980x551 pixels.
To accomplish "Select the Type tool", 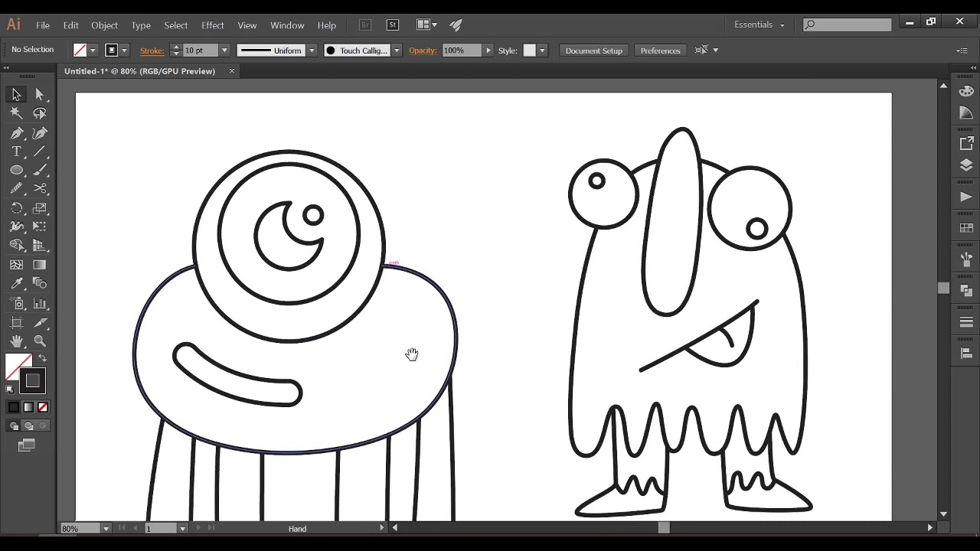I will pyautogui.click(x=16, y=152).
